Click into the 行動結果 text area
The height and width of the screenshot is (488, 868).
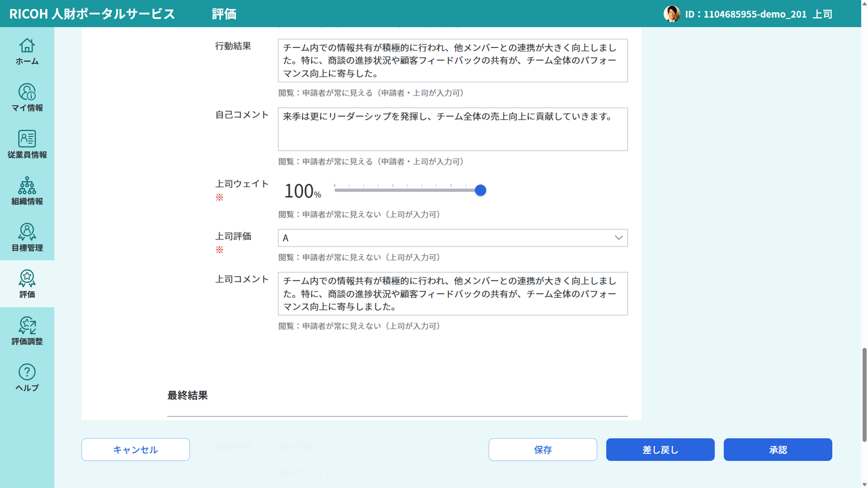[x=452, y=61]
